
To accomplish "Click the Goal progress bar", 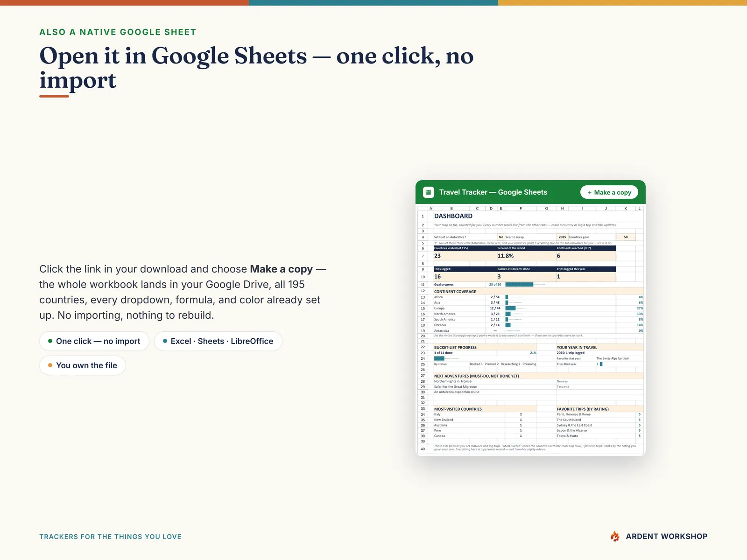I will [x=519, y=284].
